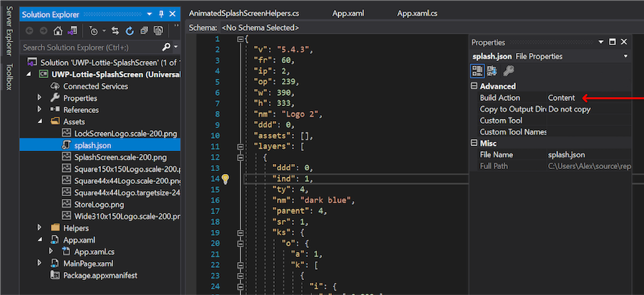Click the Back arrow in Solution Explorer toolbar
Screen dimensions: 644x295
click(29, 31)
